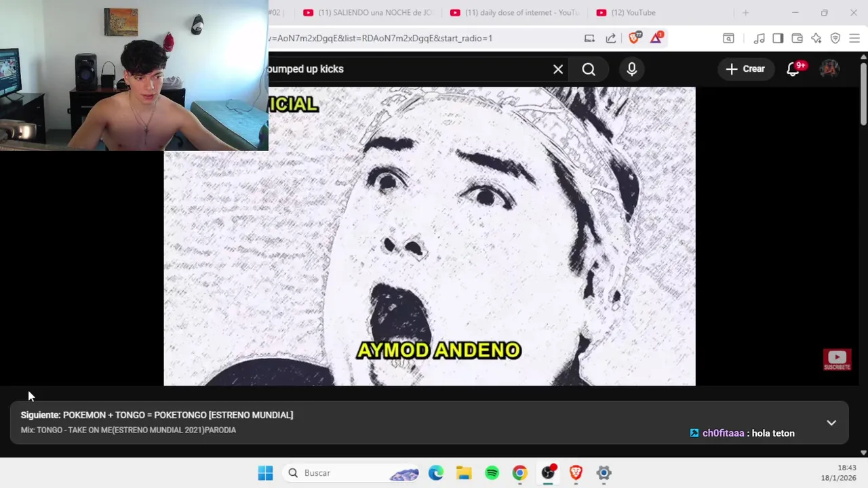Screen dimensions: 868x488
Task: Open the Windows Start menu
Action: coord(265,473)
